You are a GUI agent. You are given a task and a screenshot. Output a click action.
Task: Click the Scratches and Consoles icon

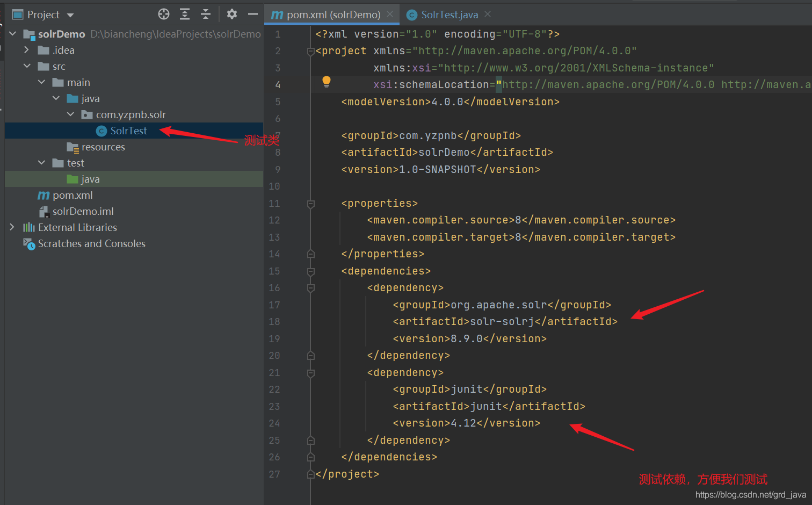click(29, 244)
